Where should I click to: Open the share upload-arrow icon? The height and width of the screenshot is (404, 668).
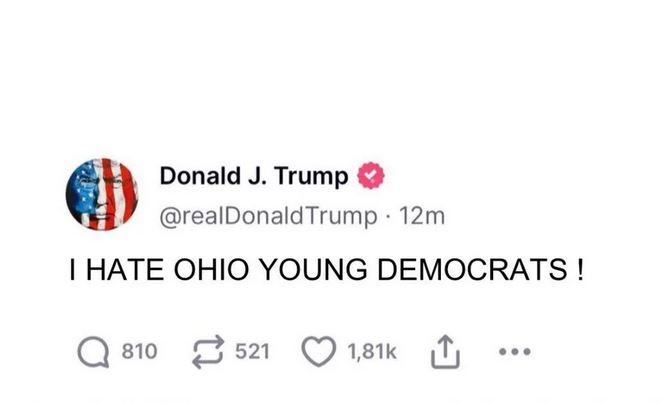[445, 352]
